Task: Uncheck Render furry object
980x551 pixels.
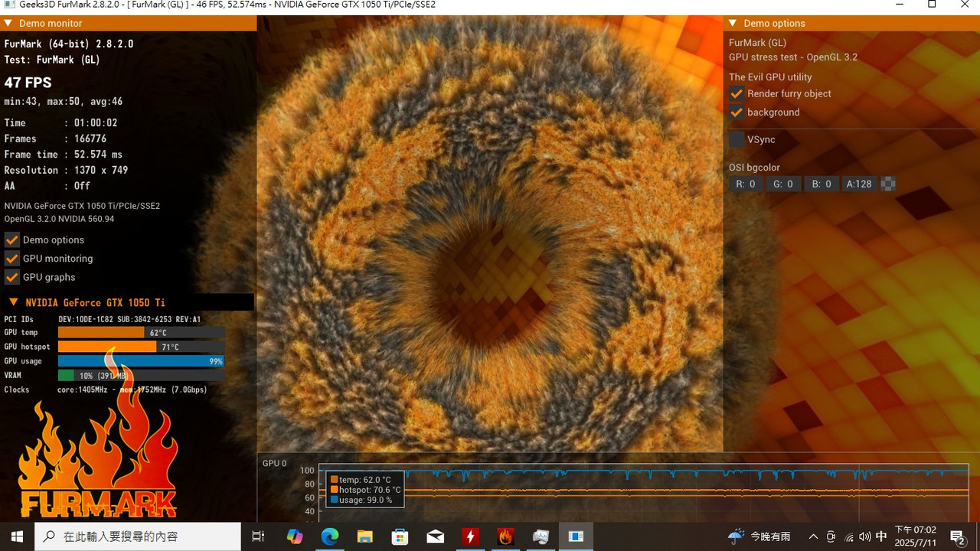Action: tap(737, 93)
